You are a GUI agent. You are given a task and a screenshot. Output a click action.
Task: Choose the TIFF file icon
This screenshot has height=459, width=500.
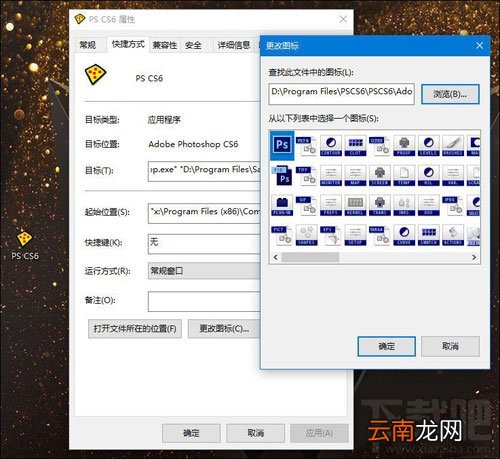[306, 175]
